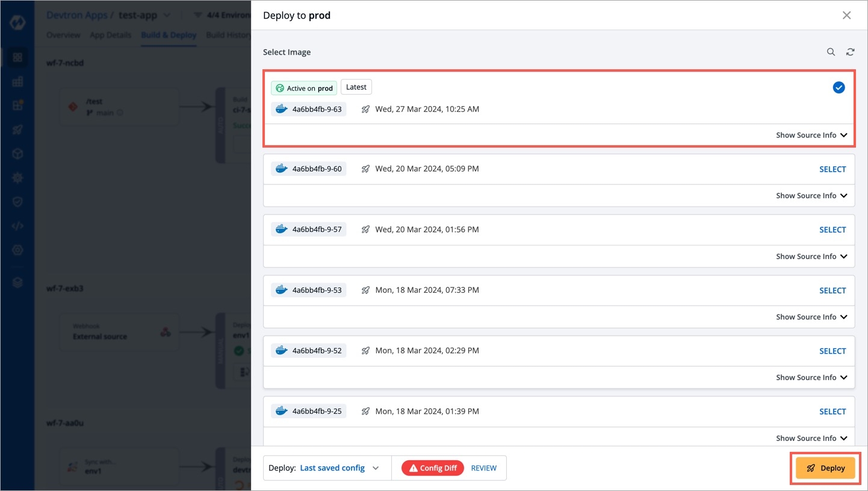Image resolution: width=868 pixels, height=491 pixels.
Task: Open the Build & Deploy tab behind the dialog
Action: (169, 35)
